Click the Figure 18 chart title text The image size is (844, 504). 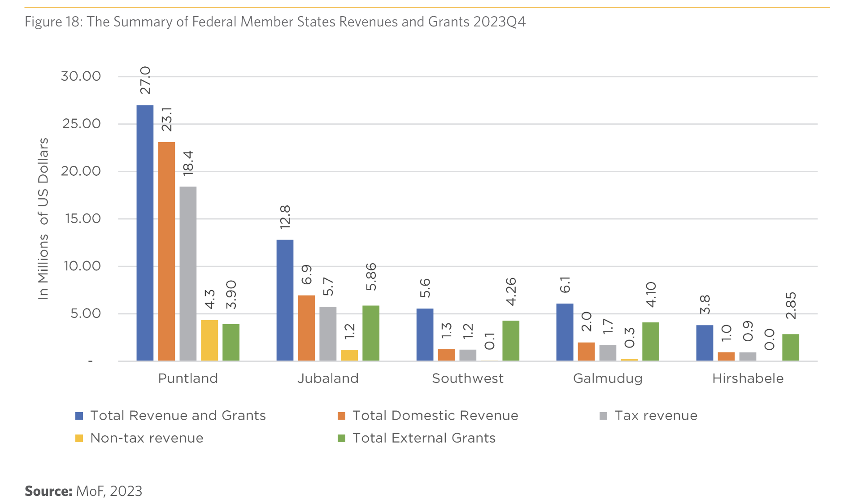(x=275, y=22)
